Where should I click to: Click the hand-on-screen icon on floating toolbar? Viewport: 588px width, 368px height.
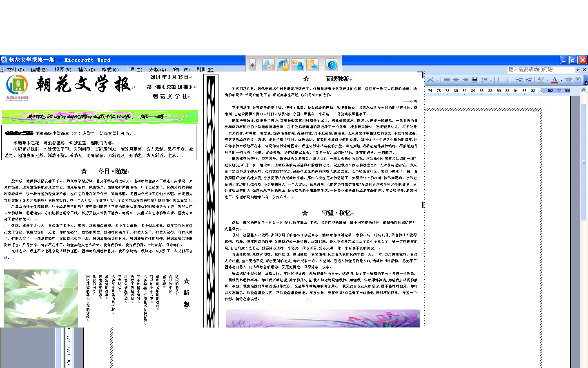pyautogui.click(x=283, y=65)
